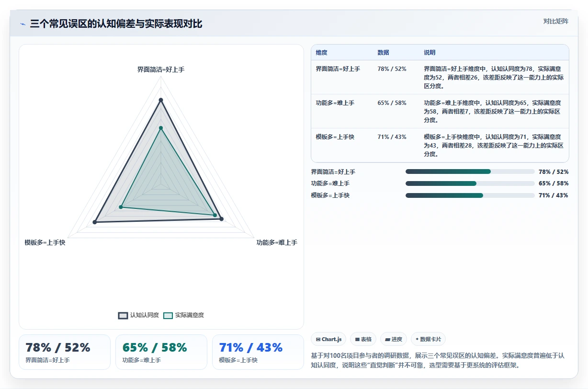This screenshot has height=389, width=588.
Task: Click the 界面简洁=好上手 progress bar
Action: (470, 172)
